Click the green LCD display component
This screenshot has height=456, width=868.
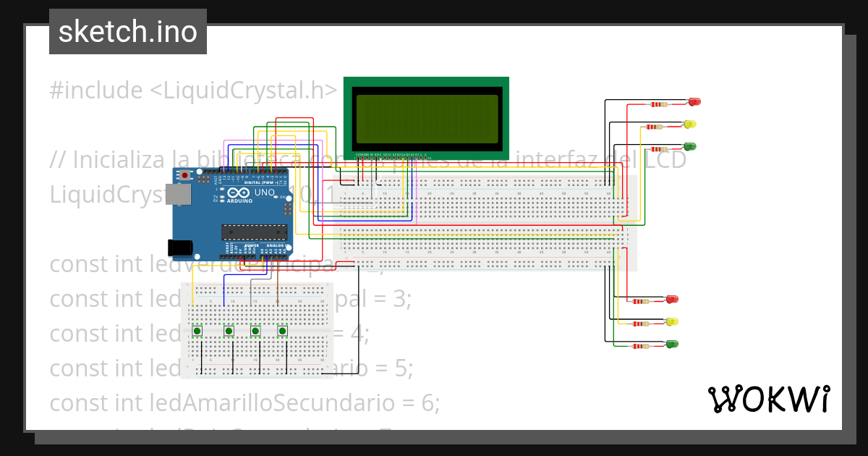[427, 119]
